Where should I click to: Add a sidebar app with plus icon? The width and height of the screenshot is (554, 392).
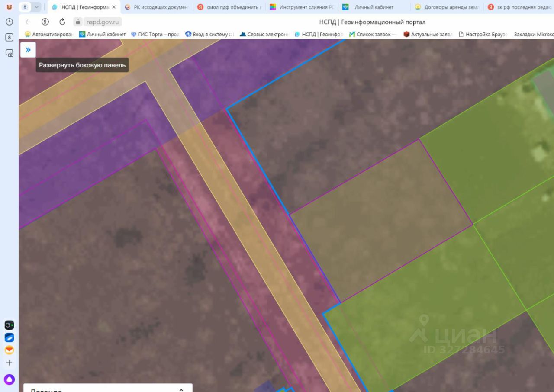[9, 363]
